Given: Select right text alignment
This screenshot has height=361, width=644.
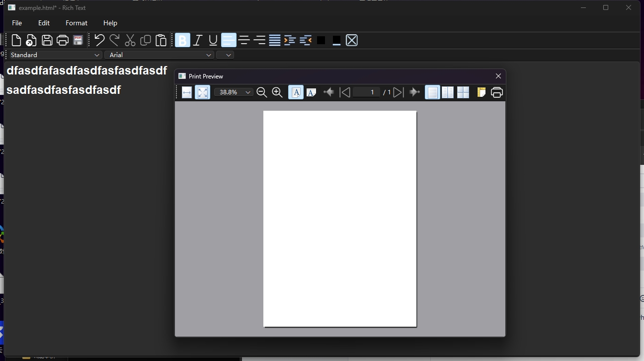Looking at the screenshot, I should point(259,40).
